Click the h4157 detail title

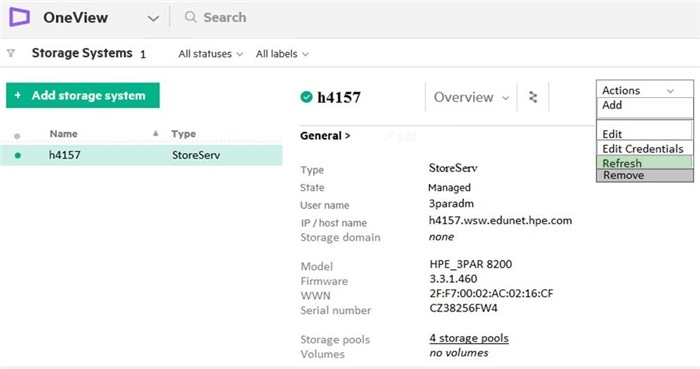(339, 97)
